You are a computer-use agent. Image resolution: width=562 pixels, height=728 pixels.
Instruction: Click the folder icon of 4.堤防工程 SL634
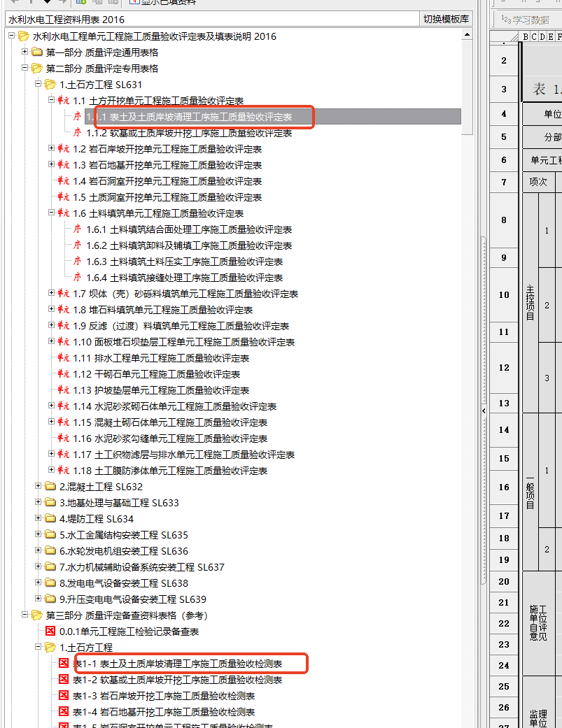click(50, 519)
